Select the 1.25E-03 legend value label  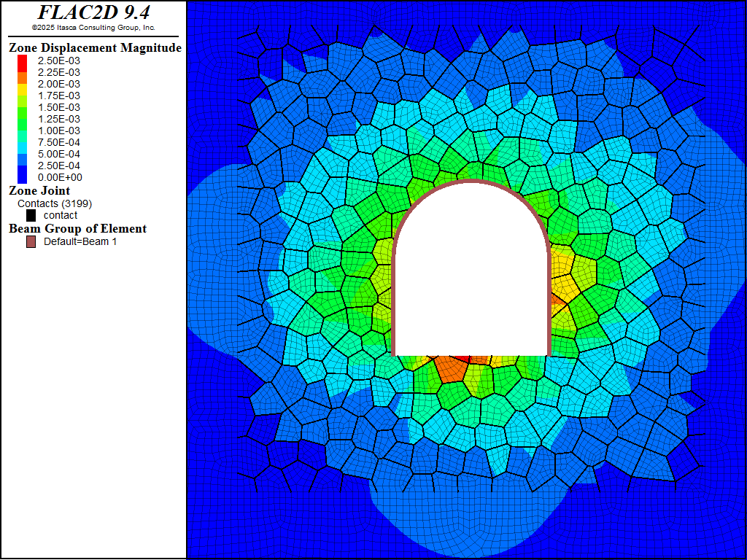point(59,119)
